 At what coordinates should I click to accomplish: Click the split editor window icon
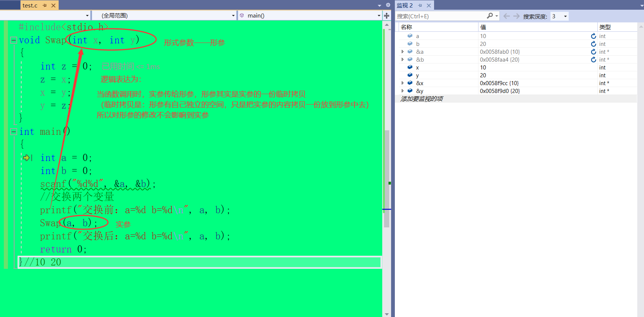tap(387, 15)
